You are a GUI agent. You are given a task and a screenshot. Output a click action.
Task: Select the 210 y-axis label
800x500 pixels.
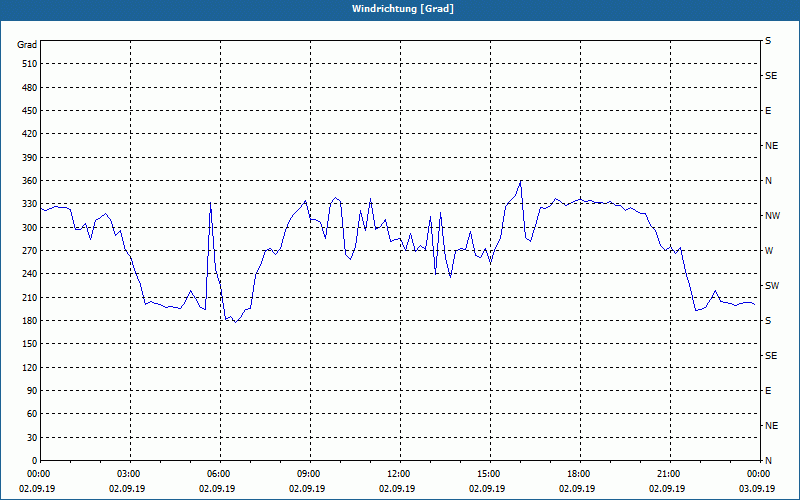tap(30, 297)
